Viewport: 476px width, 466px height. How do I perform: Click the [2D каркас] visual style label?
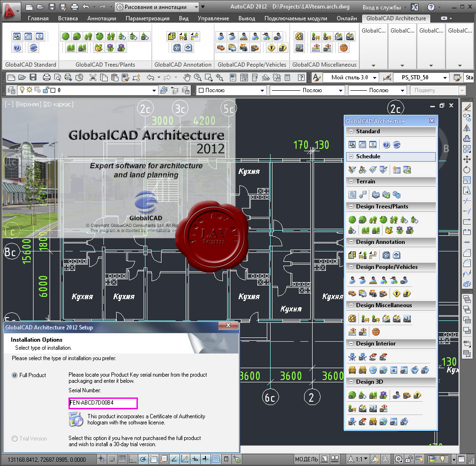(x=58, y=104)
